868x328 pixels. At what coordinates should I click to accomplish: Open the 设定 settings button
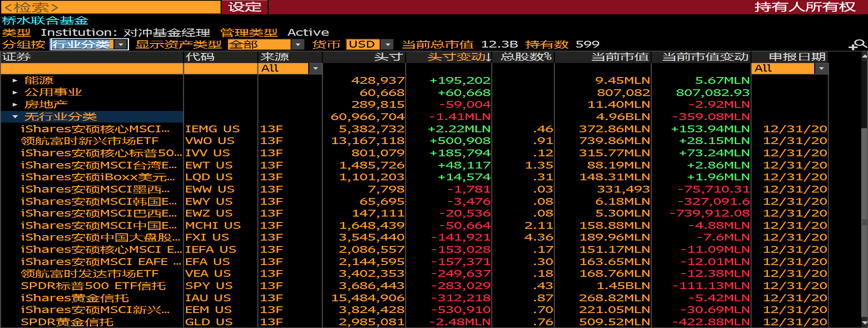(x=245, y=7)
